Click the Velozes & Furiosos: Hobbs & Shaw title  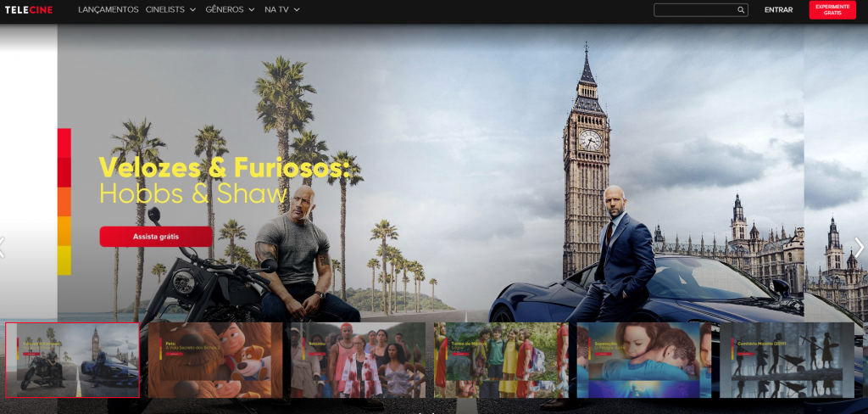pos(224,180)
